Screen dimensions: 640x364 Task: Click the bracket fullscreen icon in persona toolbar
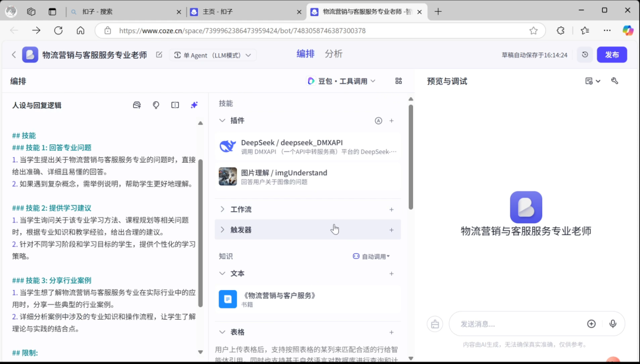click(175, 105)
